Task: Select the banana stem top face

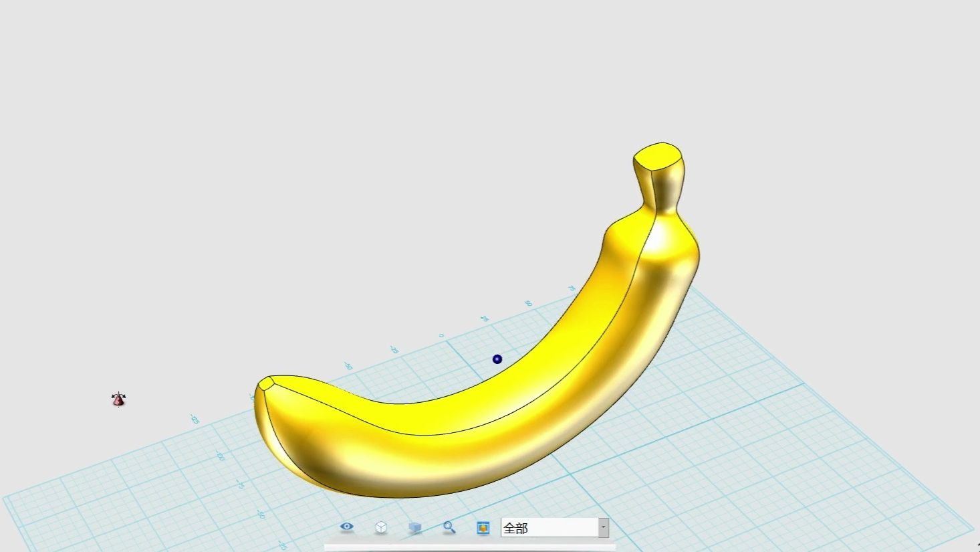Action: tap(658, 157)
